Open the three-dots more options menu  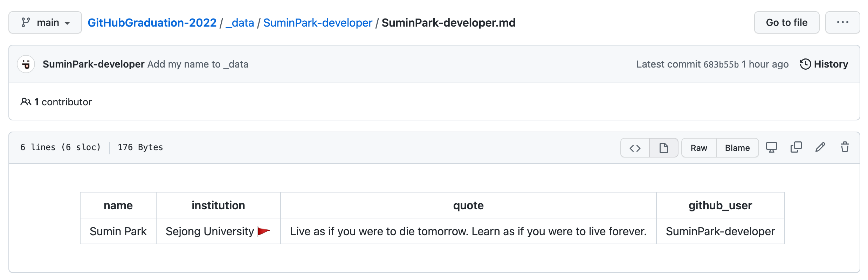pos(843,22)
